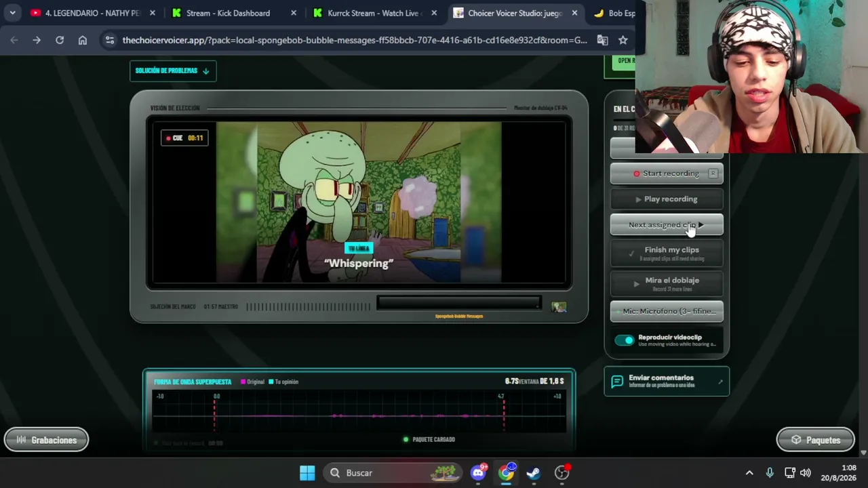The image size is (868, 488).
Task: Click the "Spongebob Bubble Messages" pack label
Action: [x=459, y=316]
